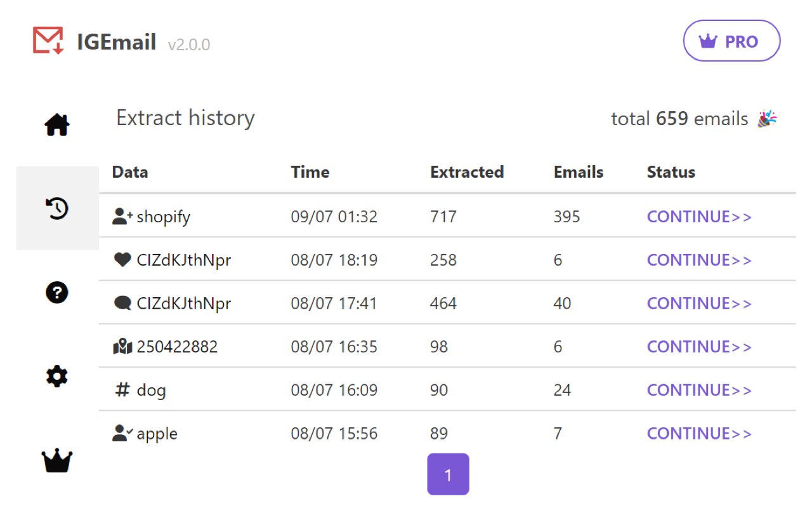Screen dimensions: 812x508
Task: Click the Emails column header
Action: pyautogui.click(x=578, y=172)
